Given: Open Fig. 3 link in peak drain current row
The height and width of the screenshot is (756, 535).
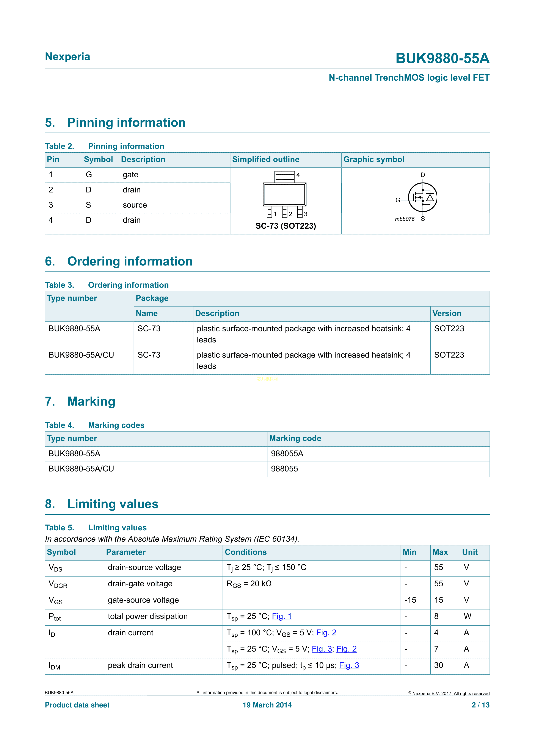Looking at the screenshot, I should point(349,665).
